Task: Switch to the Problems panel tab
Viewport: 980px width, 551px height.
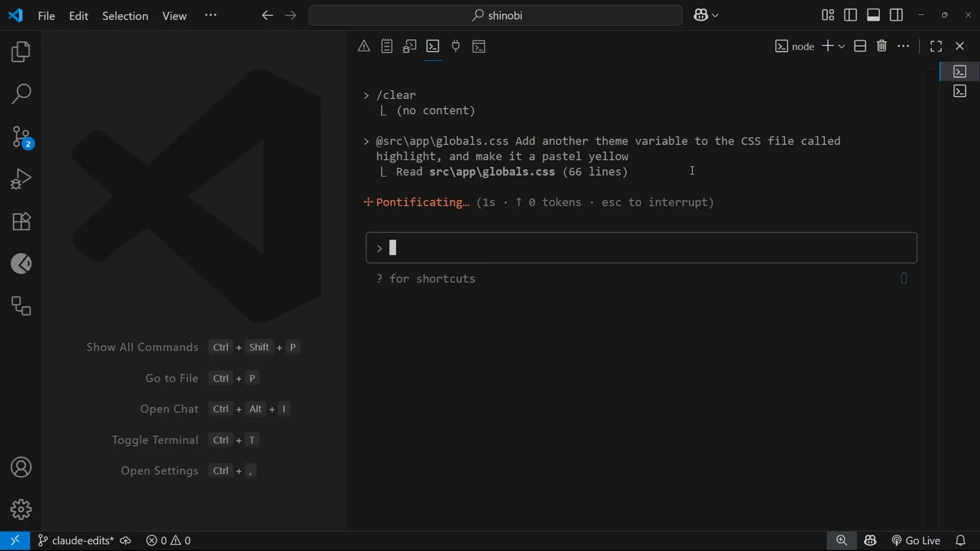Action: point(364,47)
